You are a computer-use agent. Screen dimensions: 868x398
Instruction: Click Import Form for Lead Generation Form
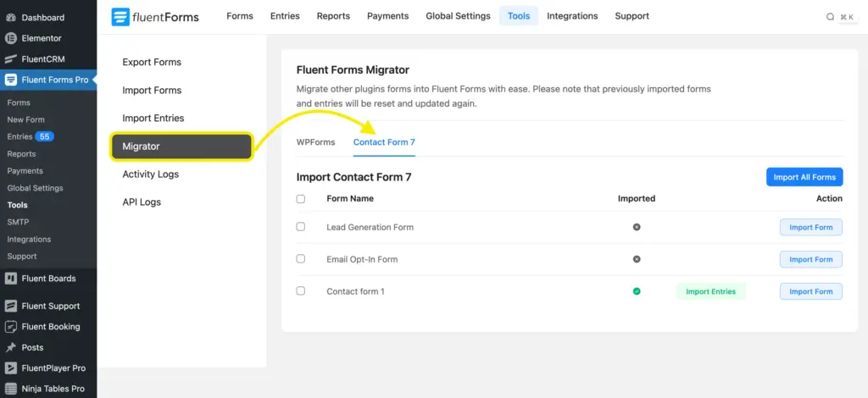(811, 227)
